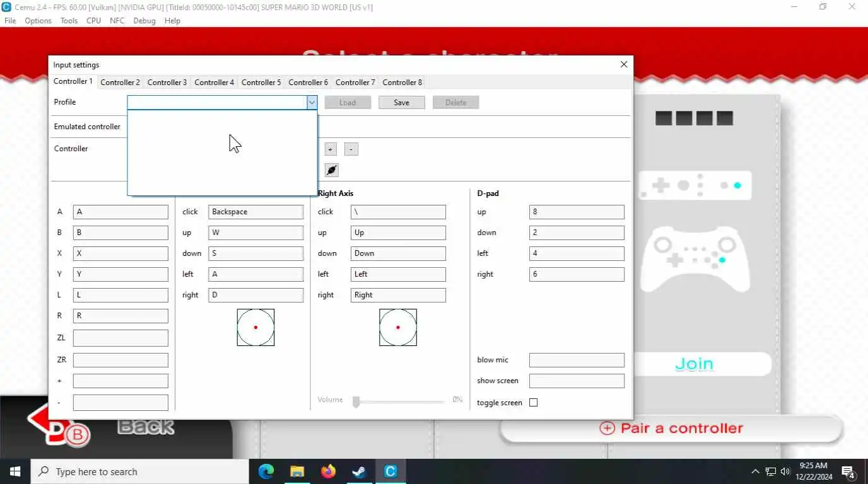This screenshot has height=484, width=868.
Task: Click the minus button mapping field
Action: tap(120, 402)
